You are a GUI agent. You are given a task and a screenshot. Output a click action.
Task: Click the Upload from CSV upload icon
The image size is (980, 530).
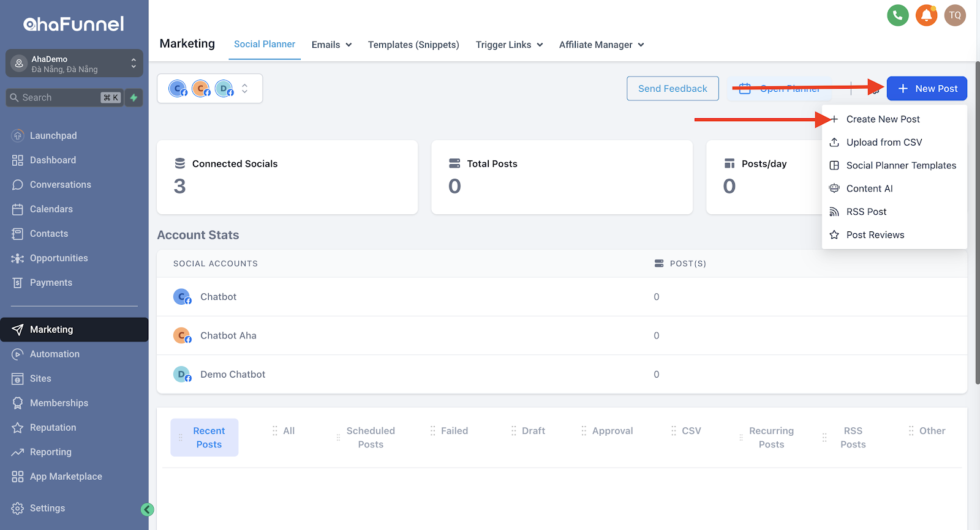pos(834,142)
